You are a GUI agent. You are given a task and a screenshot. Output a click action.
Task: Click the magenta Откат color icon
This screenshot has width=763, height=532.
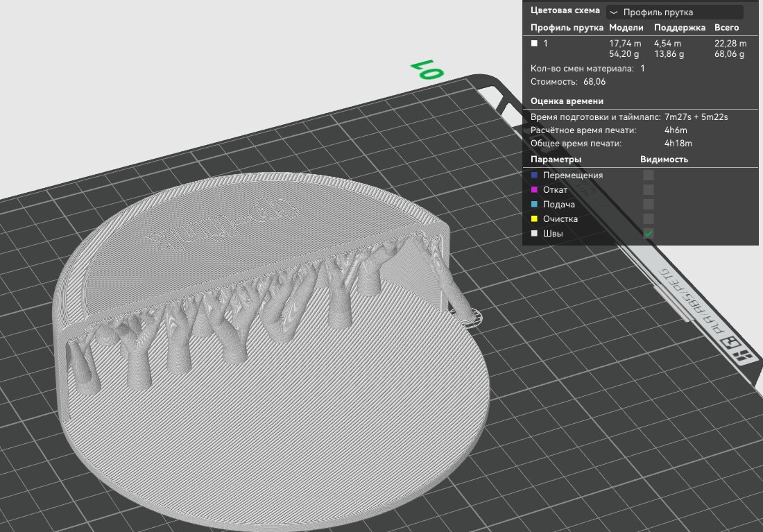click(x=534, y=190)
